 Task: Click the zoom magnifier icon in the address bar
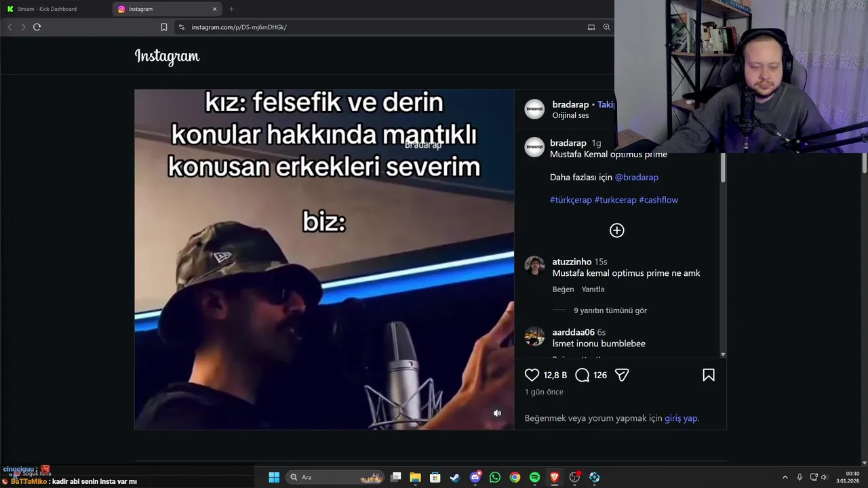(606, 27)
